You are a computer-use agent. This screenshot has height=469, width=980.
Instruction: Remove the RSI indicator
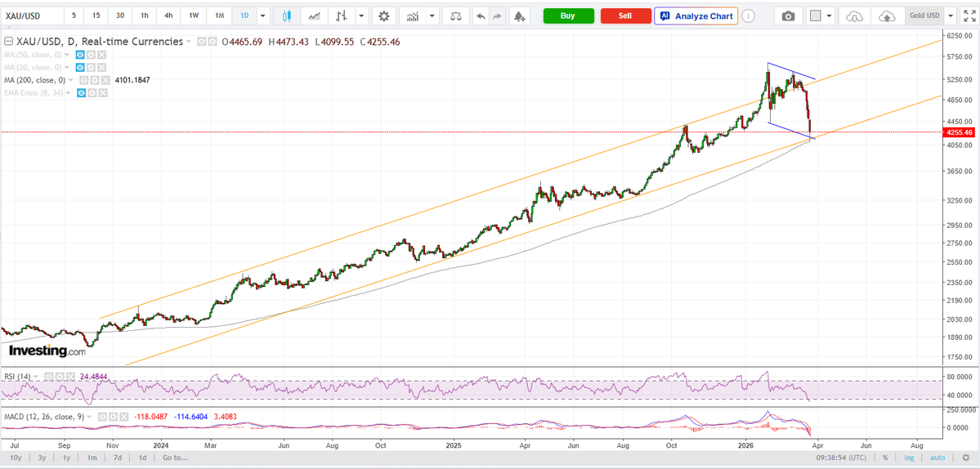point(71,377)
